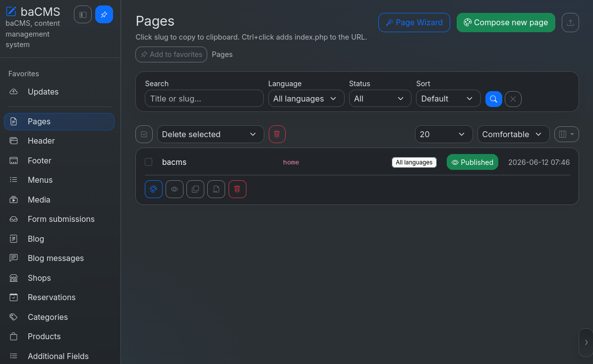Export bacms page with XML file icon
Image resolution: width=593 pixels, height=364 pixels.
216,189
